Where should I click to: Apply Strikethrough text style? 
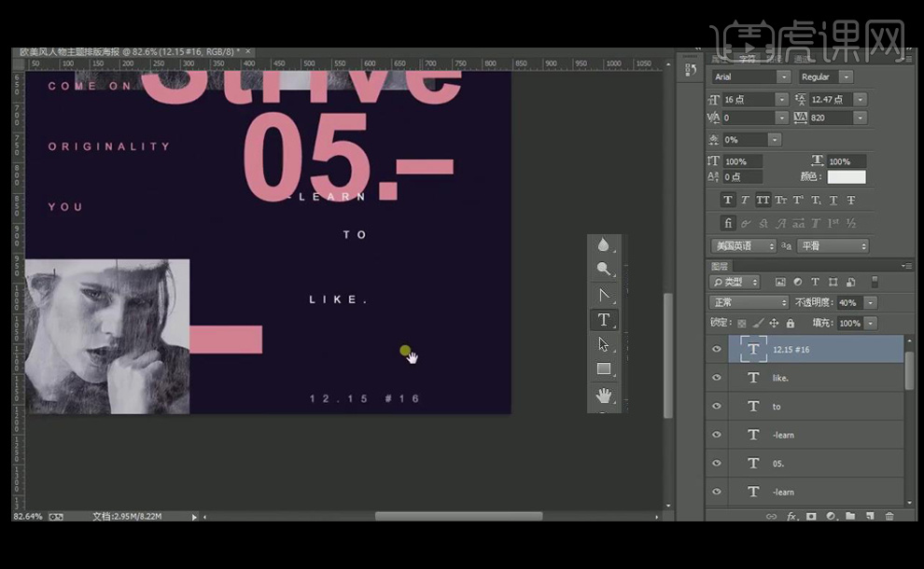click(851, 201)
